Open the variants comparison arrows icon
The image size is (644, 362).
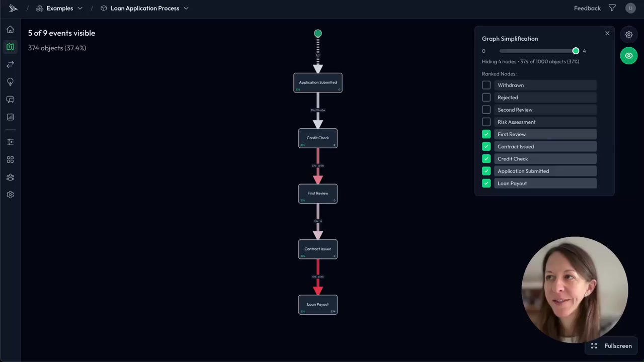click(x=10, y=64)
